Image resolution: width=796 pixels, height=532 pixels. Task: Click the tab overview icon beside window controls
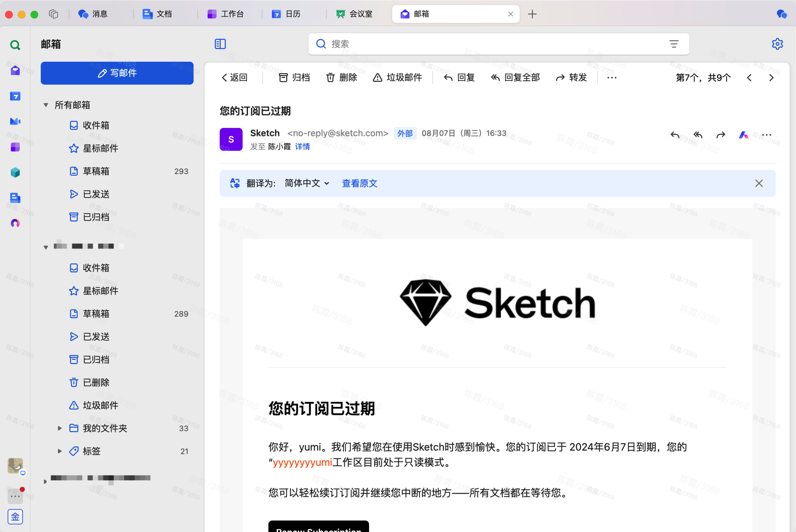click(x=53, y=14)
